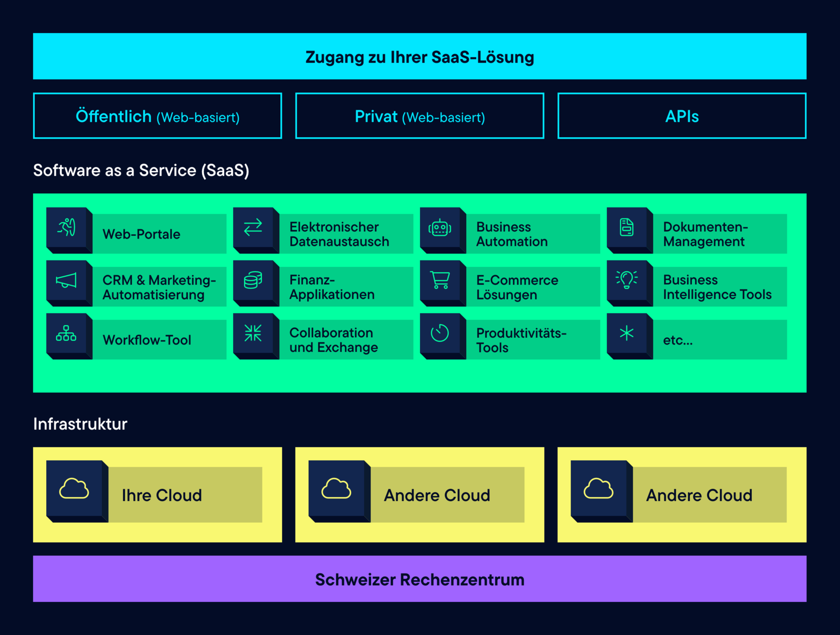The width and height of the screenshot is (840, 635).
Task: Click the Software as a Service (SaaS) heading
Action: [141, 170]
